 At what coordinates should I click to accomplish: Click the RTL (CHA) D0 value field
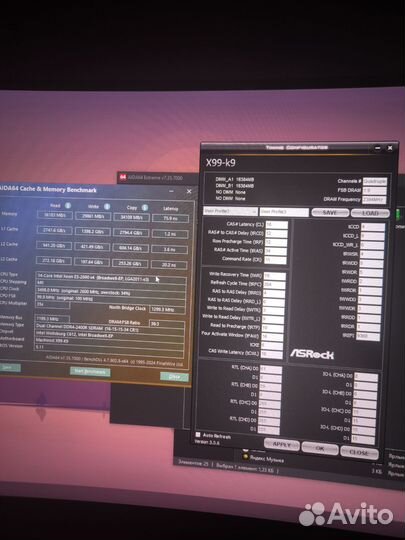(x=271, y=370)
